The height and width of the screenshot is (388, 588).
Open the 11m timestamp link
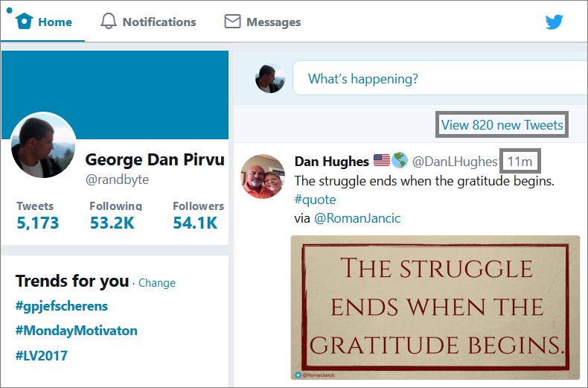click(x=520, y=162)
